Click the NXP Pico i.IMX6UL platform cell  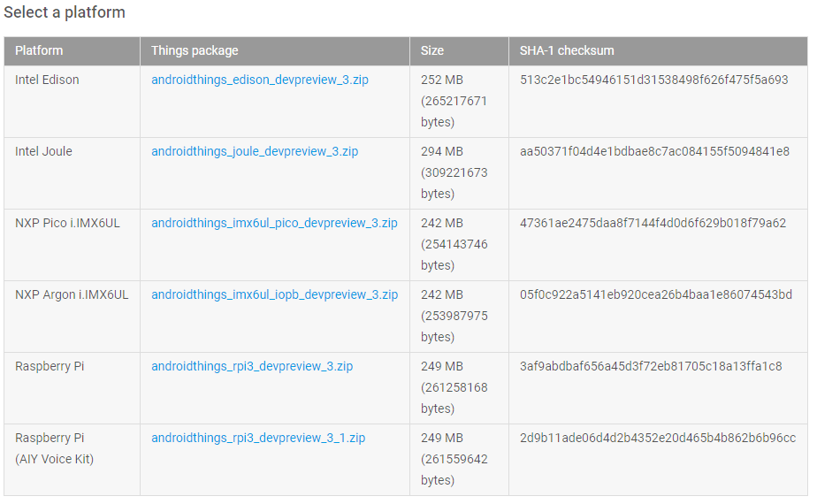(67, 223)
